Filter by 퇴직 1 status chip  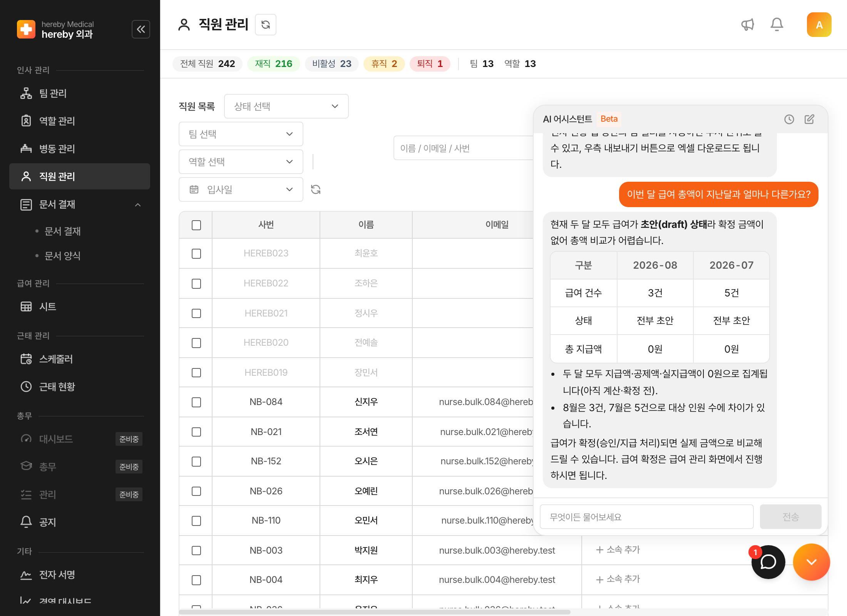430,64
